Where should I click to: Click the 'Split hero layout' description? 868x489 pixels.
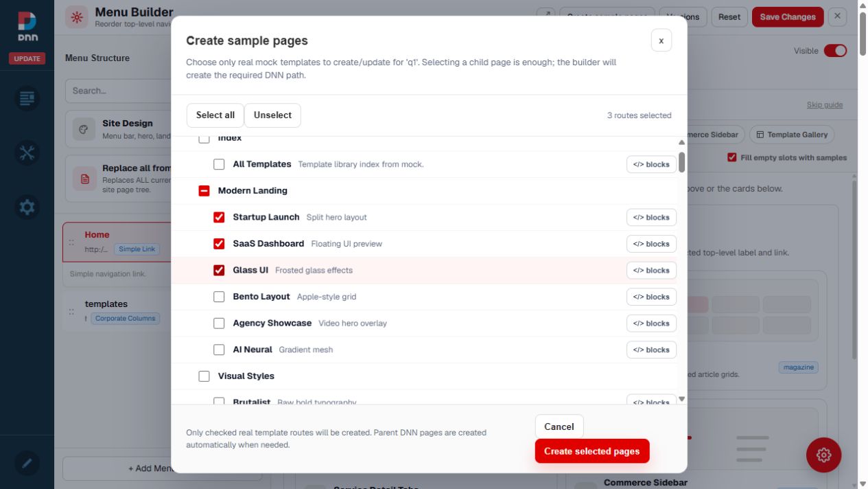pos(336,217)
